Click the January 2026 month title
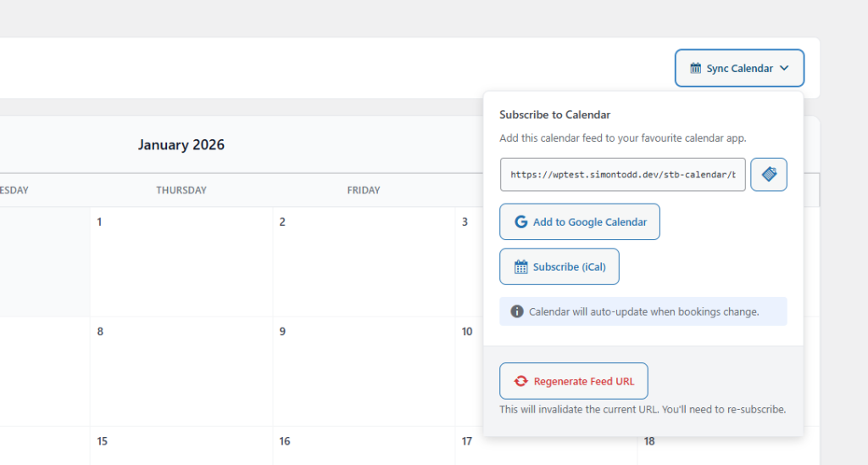This screenshot has width=868, height=465. coord(181,145)
